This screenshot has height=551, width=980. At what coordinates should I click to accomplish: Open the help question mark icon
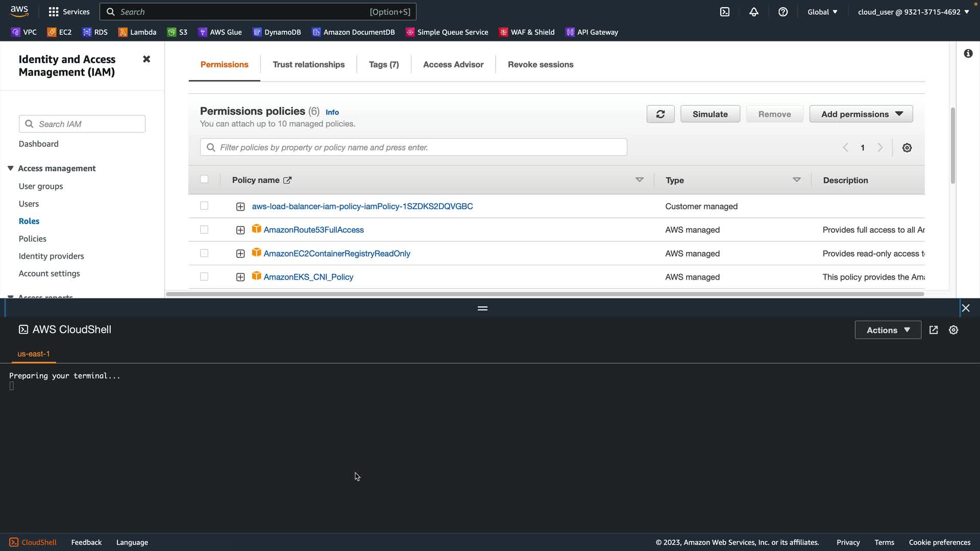[782, 12]
